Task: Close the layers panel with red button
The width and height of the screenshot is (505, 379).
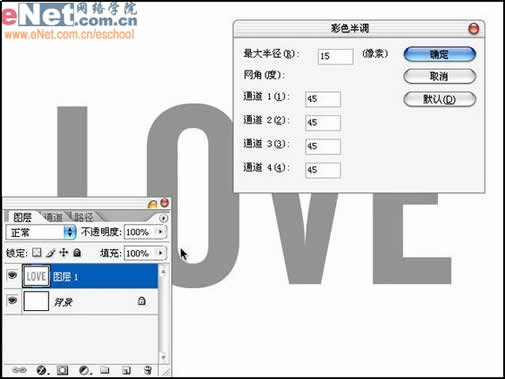Action: 165,203
